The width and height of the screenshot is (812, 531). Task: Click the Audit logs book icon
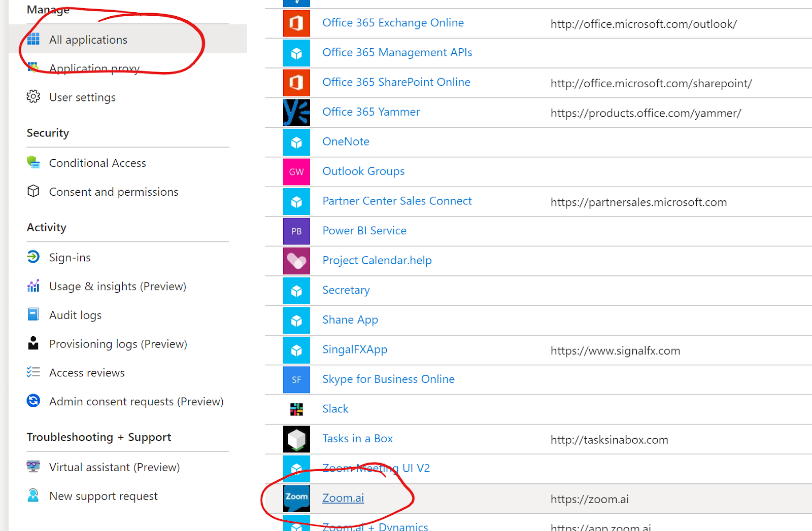(33, 314)
